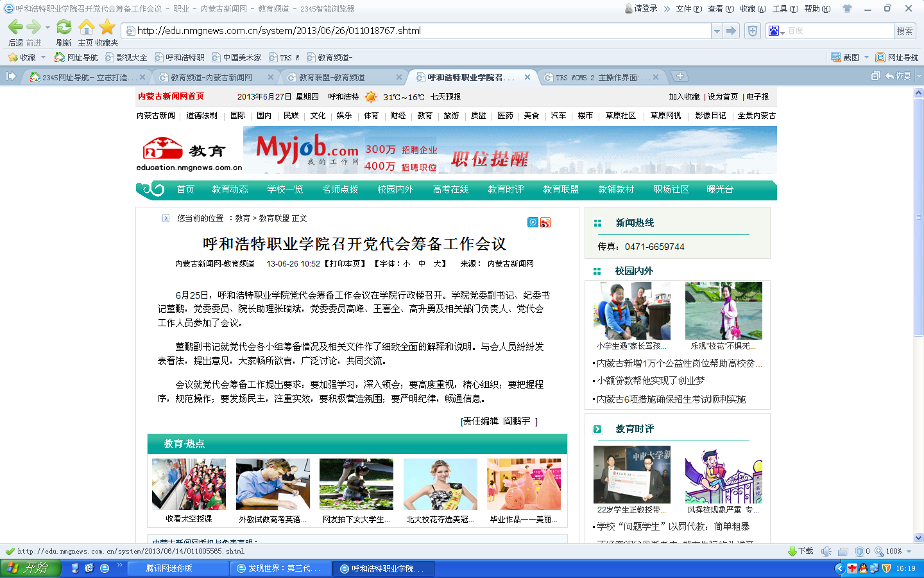Click the shield security icon beside address bar

(753, 31)
